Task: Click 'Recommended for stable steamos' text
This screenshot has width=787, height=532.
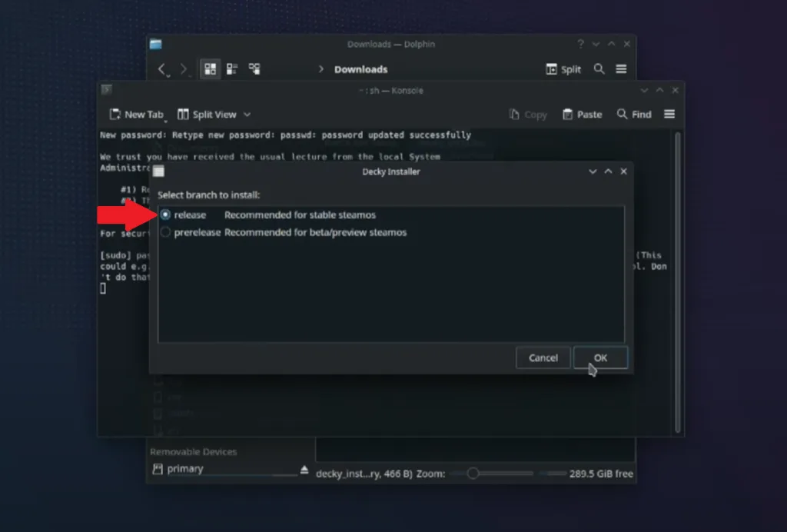Action: pos(301,214)
